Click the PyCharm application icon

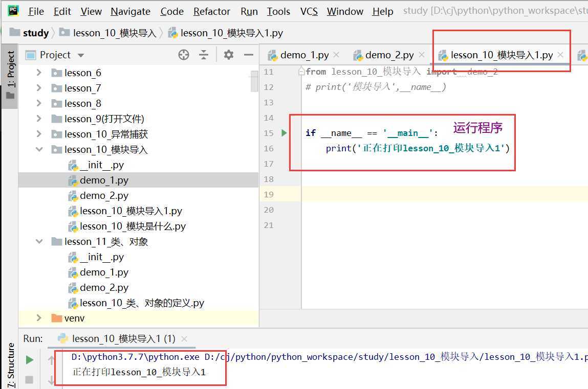click(13, 11)
